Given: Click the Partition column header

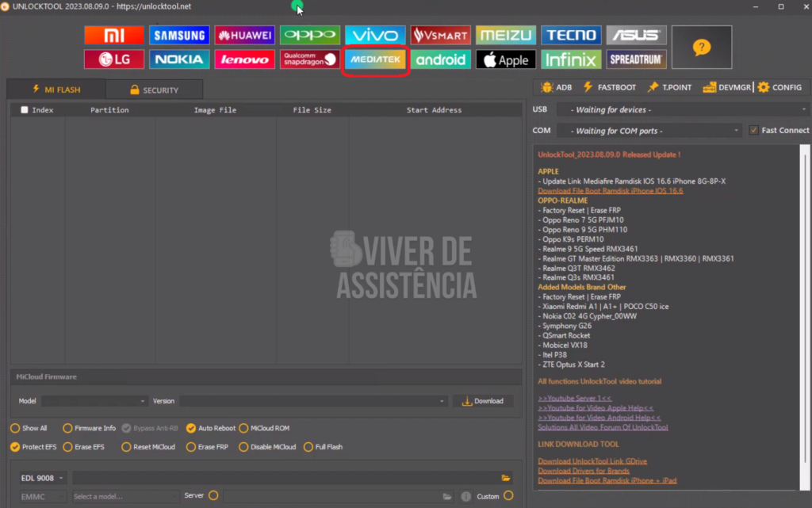Looking at the screenshot, I should tap(109, 109).
